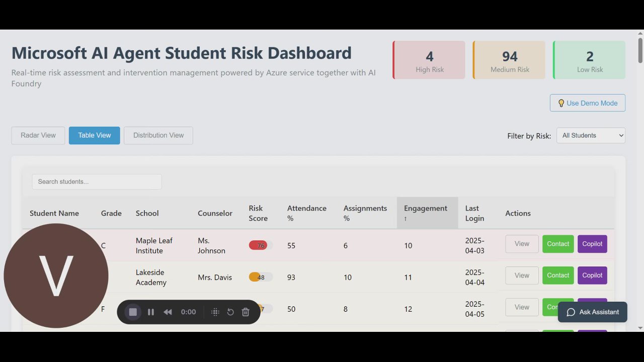644x362 pixels.
Task: Click the scrollbar down arrow
Action: coord(640,328)
